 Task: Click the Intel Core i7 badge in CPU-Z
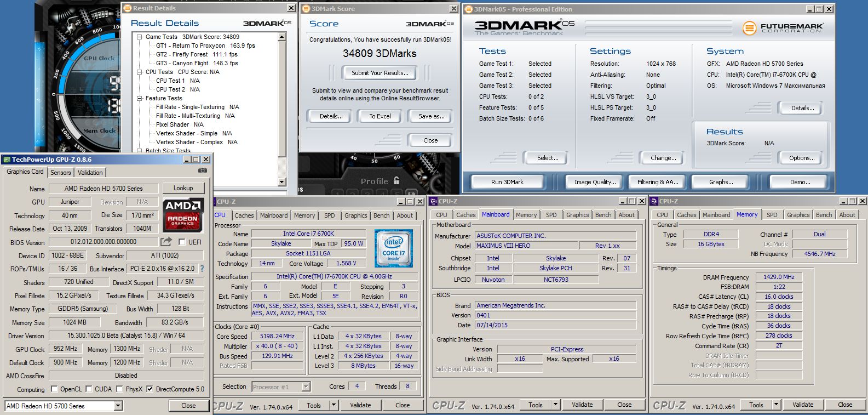[394, 248]
